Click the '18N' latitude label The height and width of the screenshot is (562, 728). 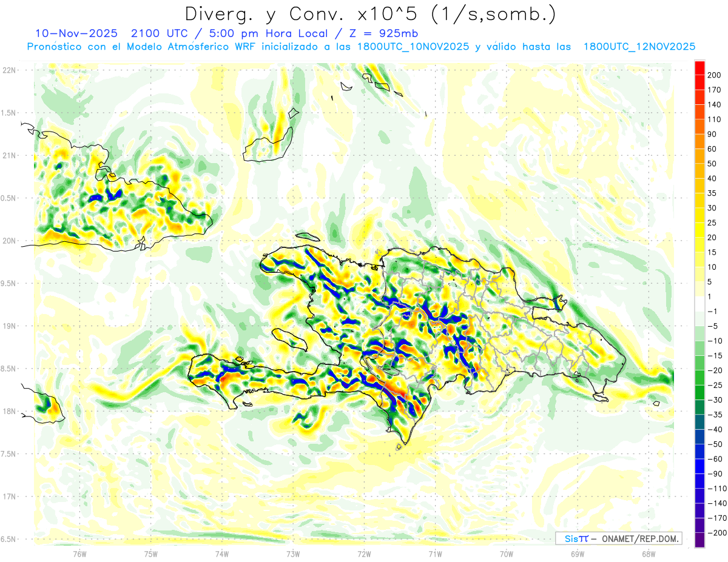click(x=9, y=412)
